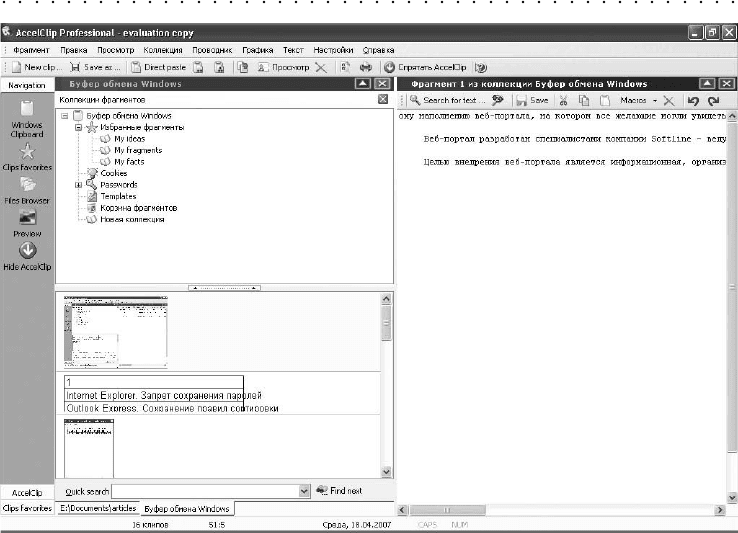The height and width of the screenshot is (533, 738).
Task: Open the Коллекция menu
Action: coord(163,50)
